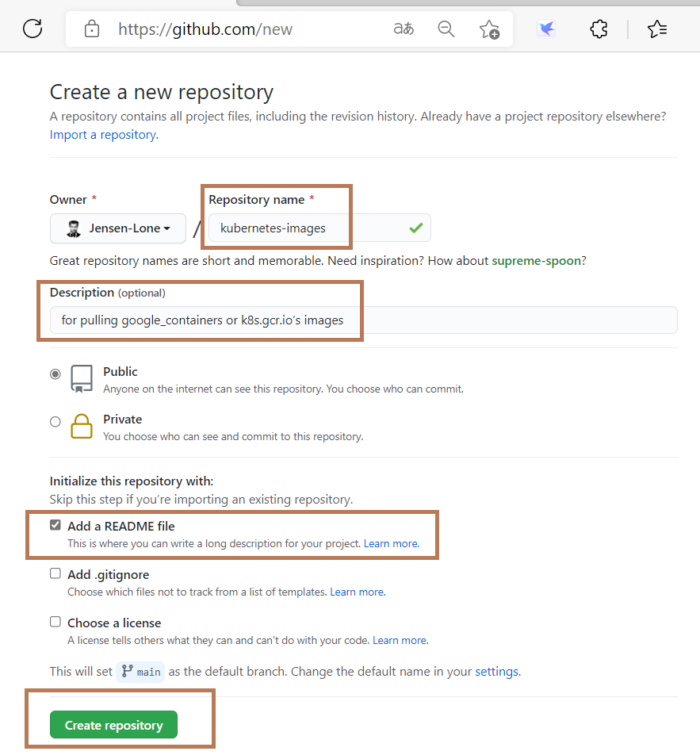The width and height of the screenshot is (700, 755).
Task: Click the site lock icon in address bar
Action: (91, 29)
